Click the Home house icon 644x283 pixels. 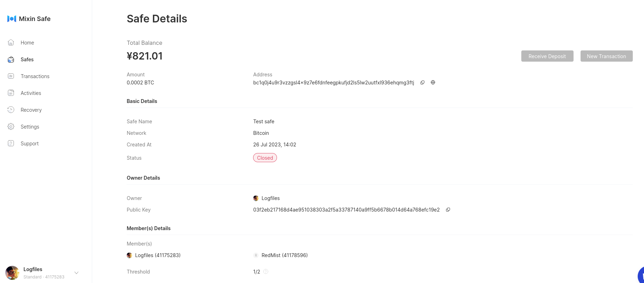11,42
